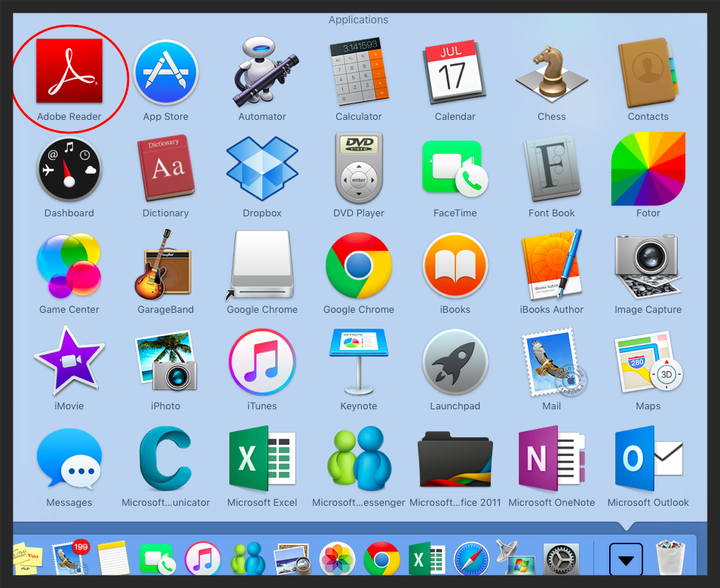Open the Dashboard app
Image resolution: width=720 pixels, height=588 pixels.
69,169
